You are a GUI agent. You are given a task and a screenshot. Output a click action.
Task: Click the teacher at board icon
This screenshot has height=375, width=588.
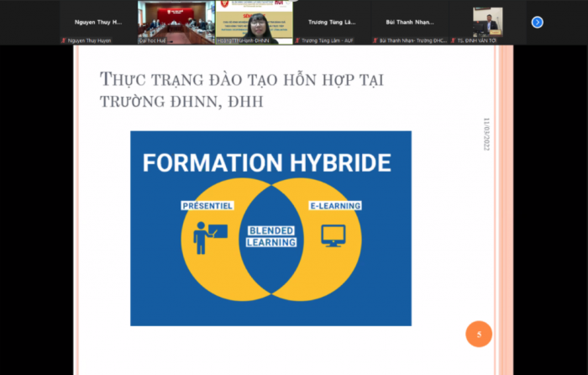coord(205,237)
